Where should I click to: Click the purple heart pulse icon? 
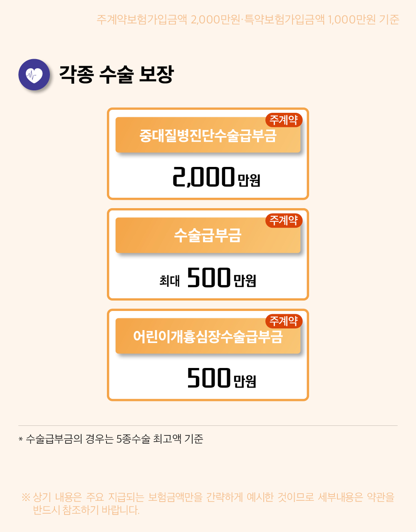point(34,75)
